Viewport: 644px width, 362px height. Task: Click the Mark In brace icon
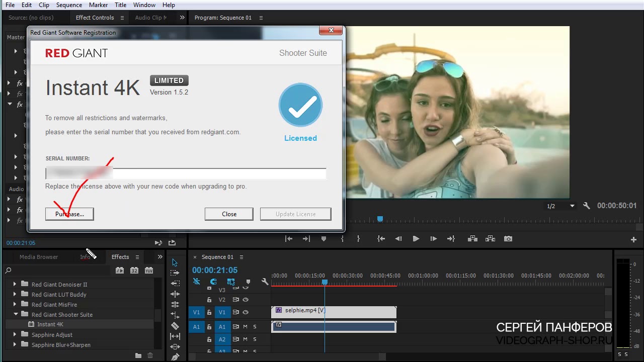pyautogui.click(x=343, y=239)
